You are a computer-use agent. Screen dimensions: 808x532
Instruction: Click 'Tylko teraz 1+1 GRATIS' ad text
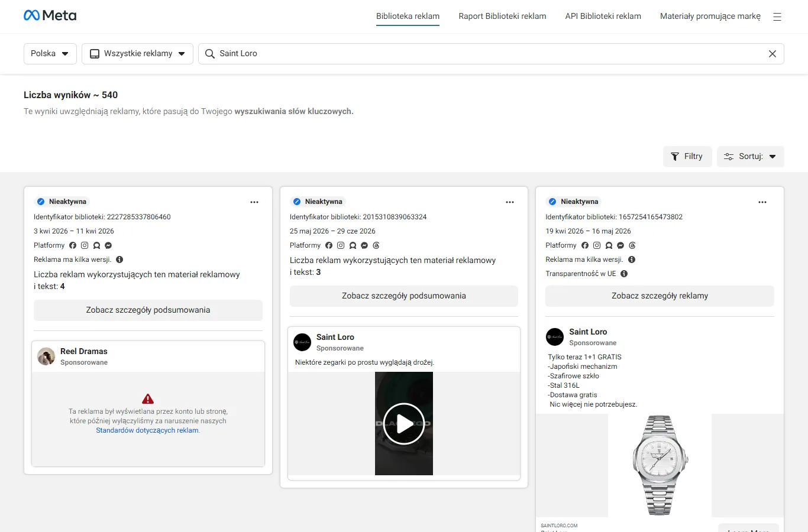tap(584, 357)
